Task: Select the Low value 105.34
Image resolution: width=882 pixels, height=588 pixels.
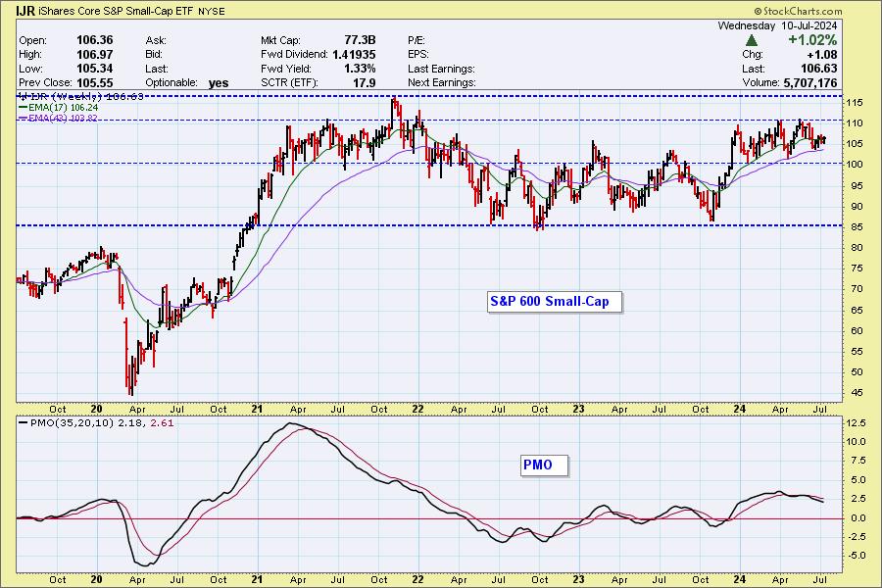Action: pyautogui.click(x=94, y=69)
